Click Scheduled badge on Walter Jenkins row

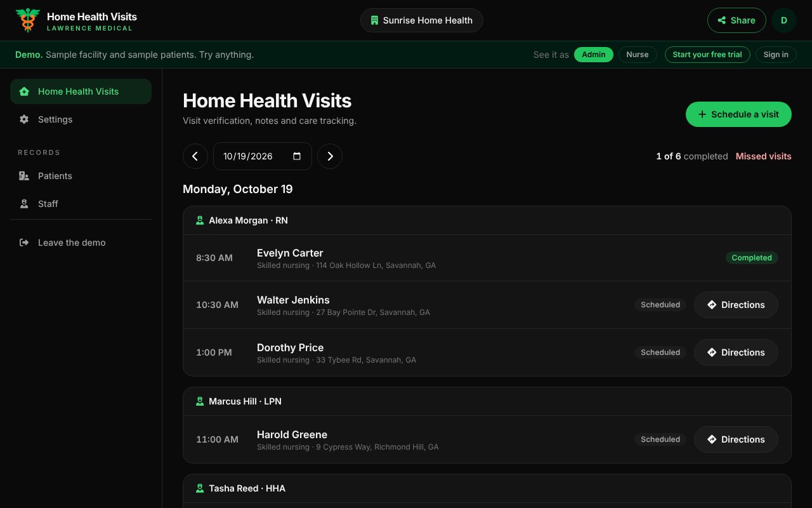660,305
